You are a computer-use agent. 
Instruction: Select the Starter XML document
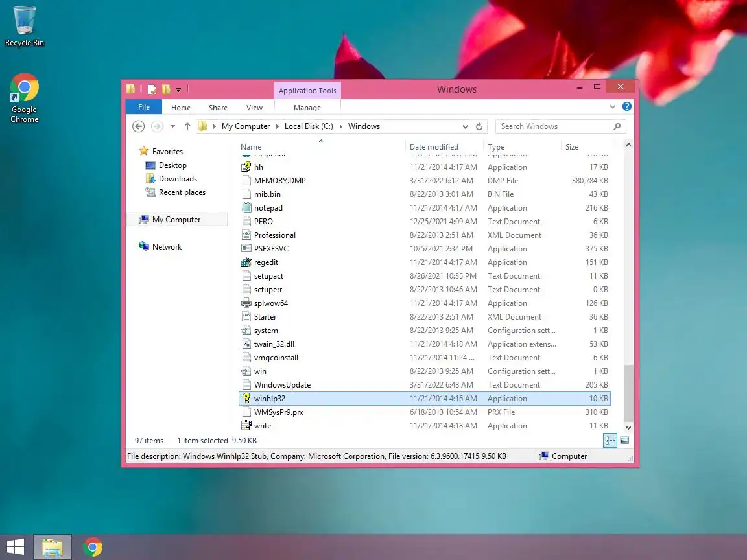[x=425, y=317]
